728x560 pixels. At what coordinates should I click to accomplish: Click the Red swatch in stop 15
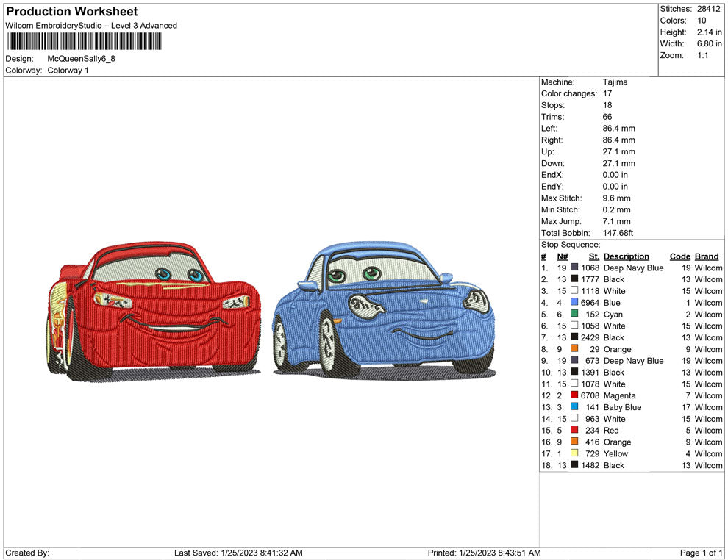[x=574, y=430]
